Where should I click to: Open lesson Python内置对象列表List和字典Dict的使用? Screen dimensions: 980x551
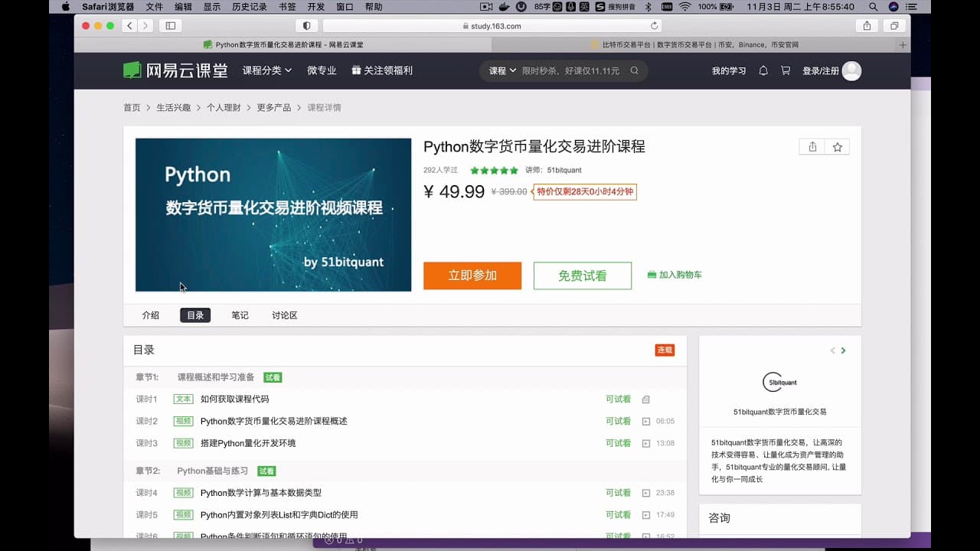(279, 515)
